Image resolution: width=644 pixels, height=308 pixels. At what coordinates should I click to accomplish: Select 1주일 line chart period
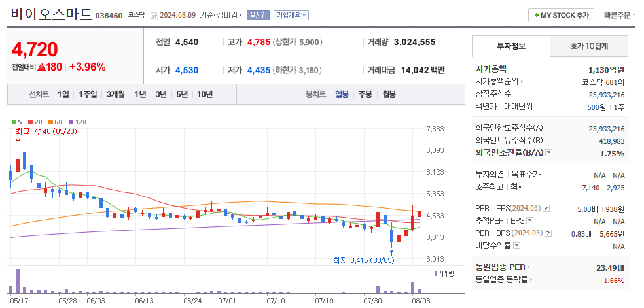coord(88,94)
